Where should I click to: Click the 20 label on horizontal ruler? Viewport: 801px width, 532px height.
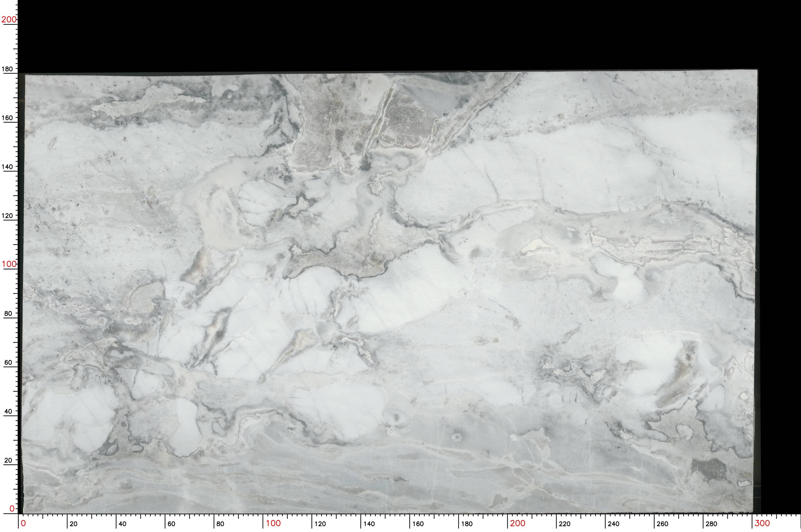pos(73,524)
